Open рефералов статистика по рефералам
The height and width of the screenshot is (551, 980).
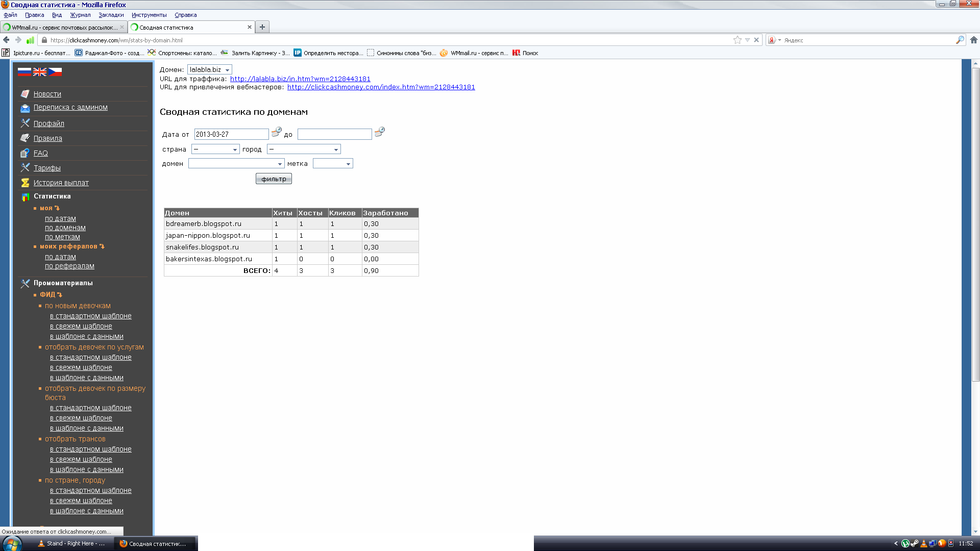pyautogui.click(x=69, y=266)
